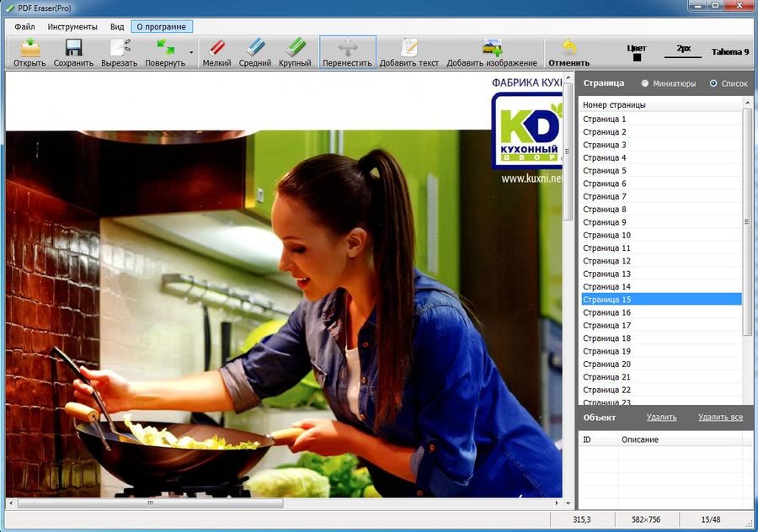
Task: Select Страница 9 in the list
Action: tap(660, 222)
